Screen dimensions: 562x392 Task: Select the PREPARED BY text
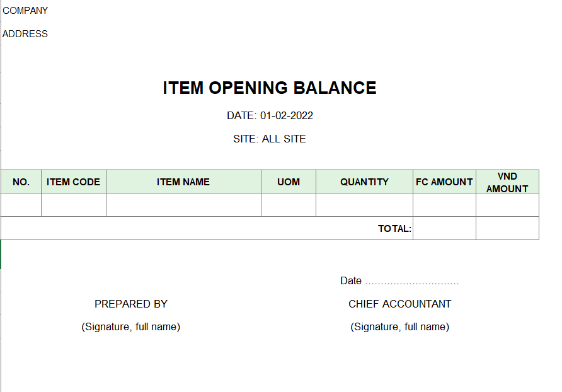(131, 304)
